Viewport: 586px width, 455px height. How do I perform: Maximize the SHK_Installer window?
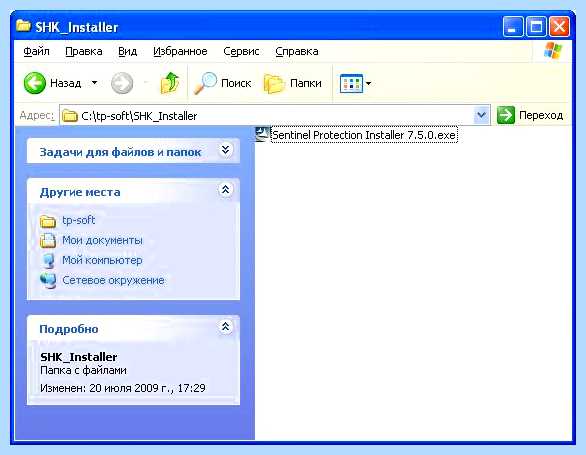(536, 27)
